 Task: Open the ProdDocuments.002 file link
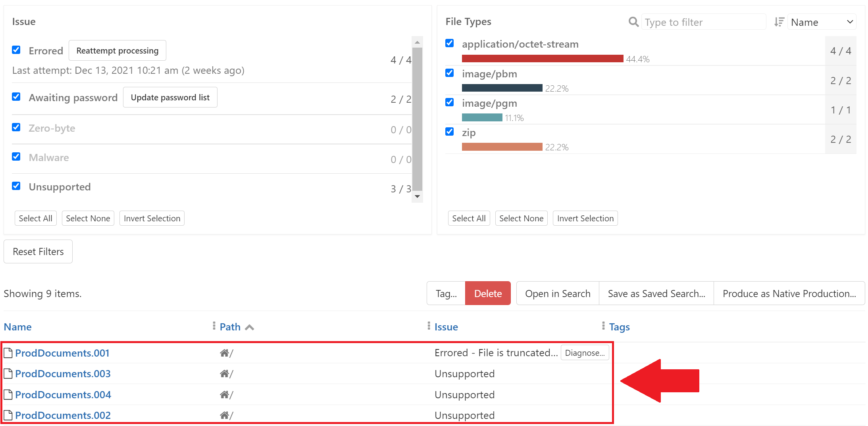(x=62, y=415)
